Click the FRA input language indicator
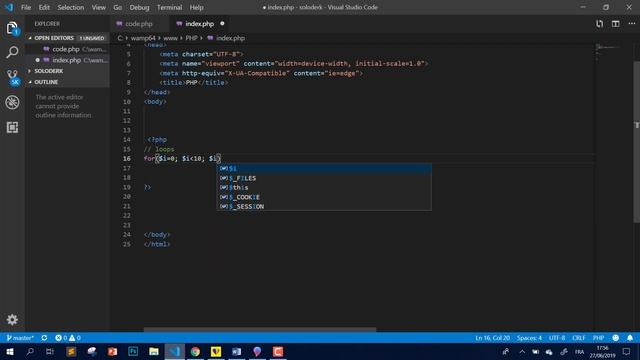The image size is (640, 360). click(579, 351)
